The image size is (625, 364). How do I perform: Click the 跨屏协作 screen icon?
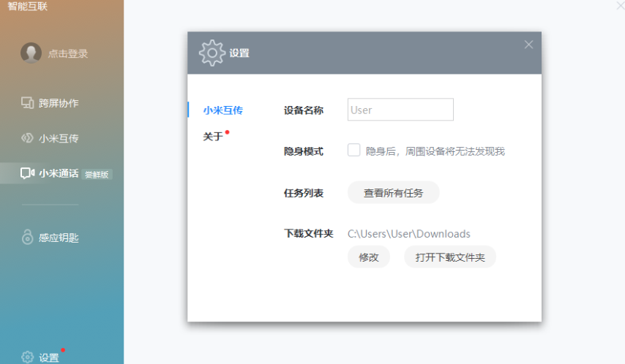coord(28,103)
